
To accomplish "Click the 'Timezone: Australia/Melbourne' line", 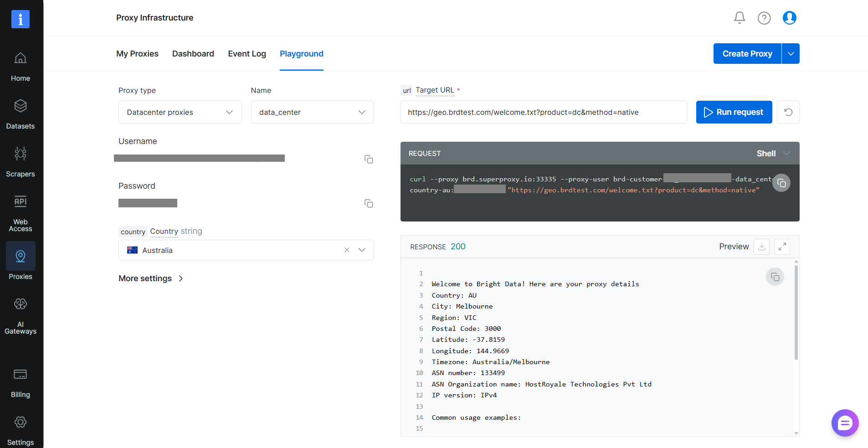I will tap(491, 362).
